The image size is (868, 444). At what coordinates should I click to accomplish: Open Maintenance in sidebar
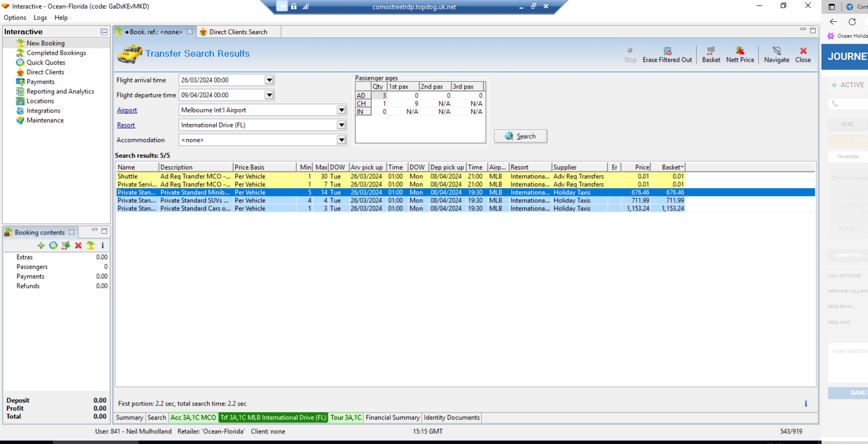[x=45, y=120]
